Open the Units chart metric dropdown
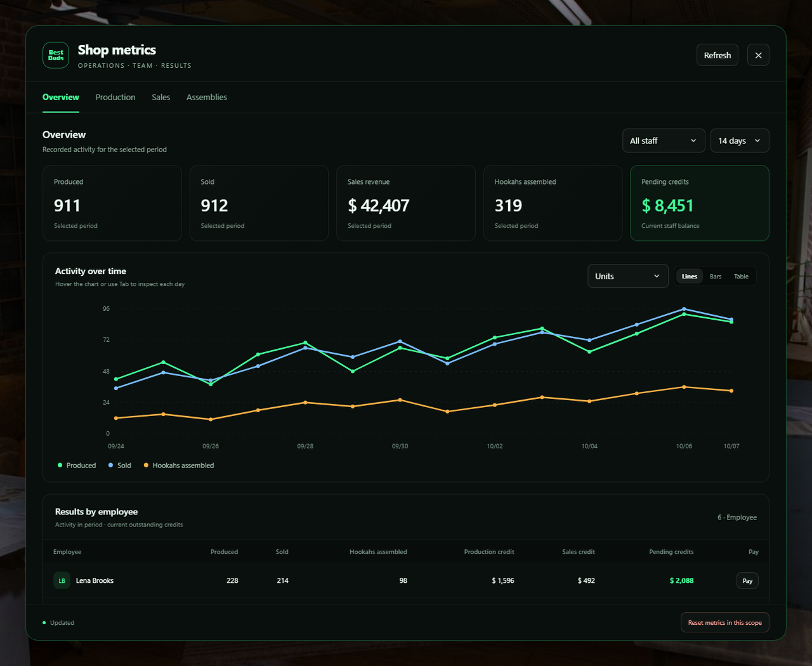Screen dimensions: 812x666 (628, 276)
